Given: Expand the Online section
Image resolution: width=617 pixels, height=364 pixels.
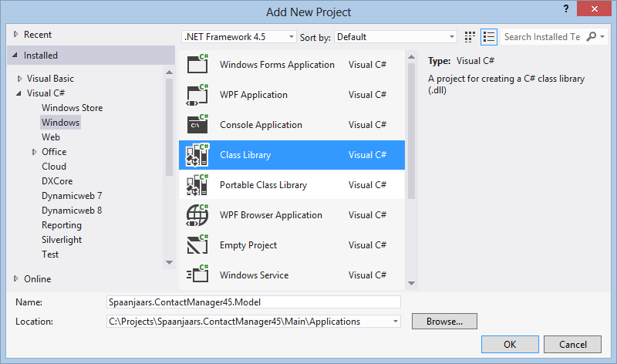Looking at the screenshot, I should pyautogui.click(x=16, y=279).
